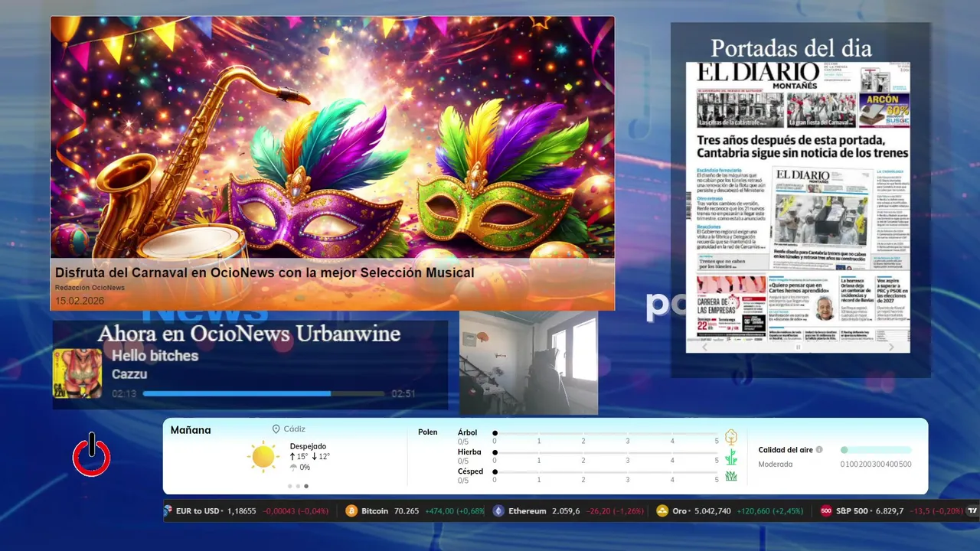Select the first weather carousel dot
The height and width of the screenshot is (551, 980).
point(289,486)
